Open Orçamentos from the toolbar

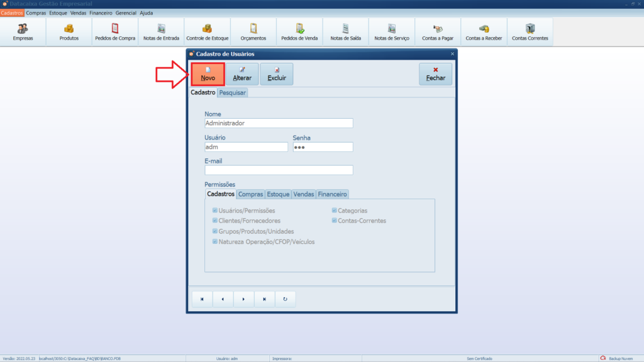[x=253, y=32]
